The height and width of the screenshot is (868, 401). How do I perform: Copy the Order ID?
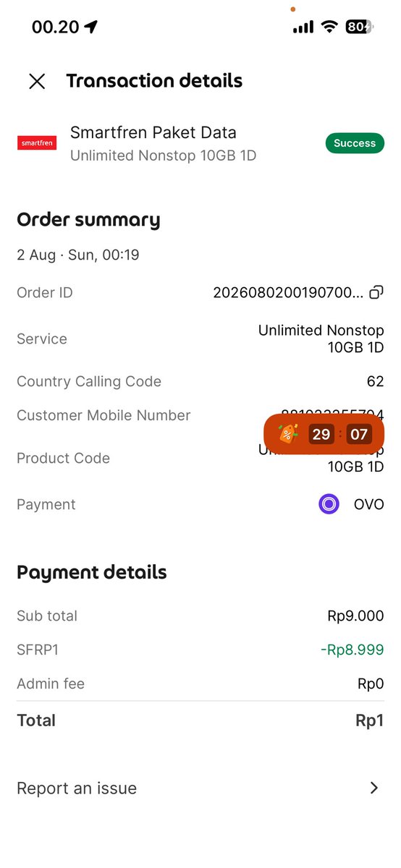tap(376, 292)
